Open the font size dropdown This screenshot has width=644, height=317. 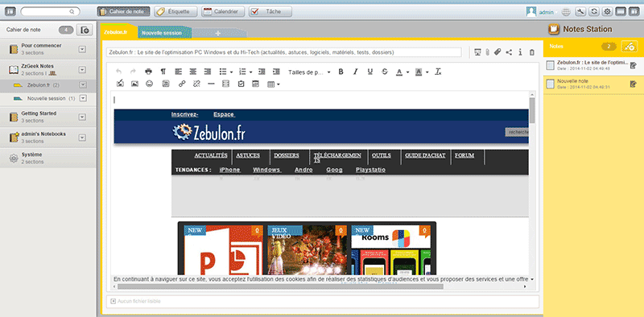[x=309, y=72]
